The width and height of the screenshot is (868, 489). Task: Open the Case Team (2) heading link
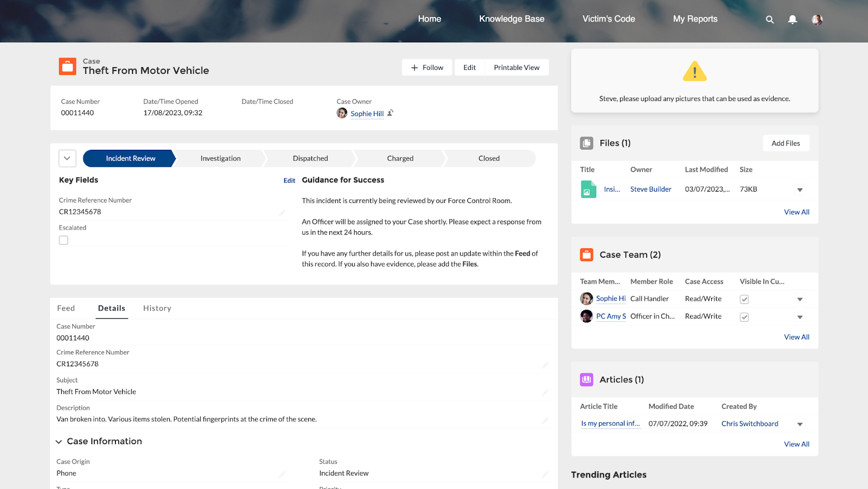630,255
